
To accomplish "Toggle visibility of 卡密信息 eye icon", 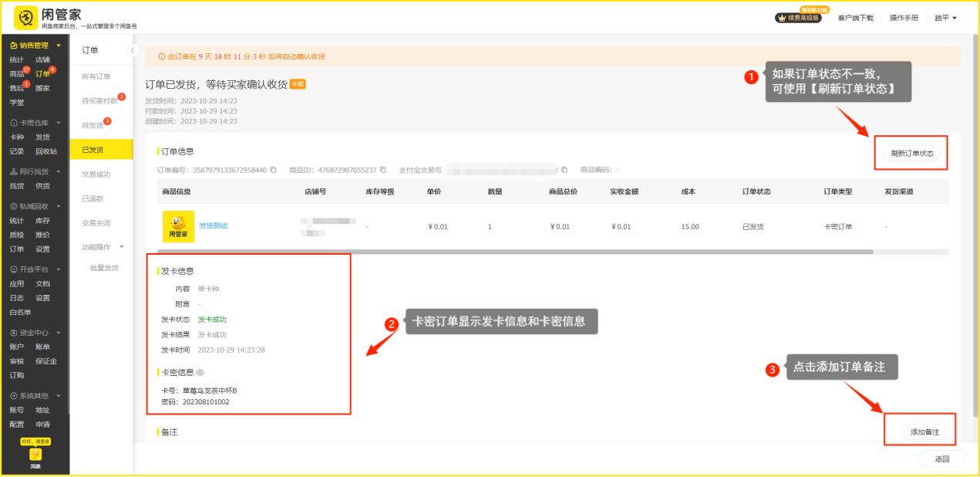I will point(200,372).
